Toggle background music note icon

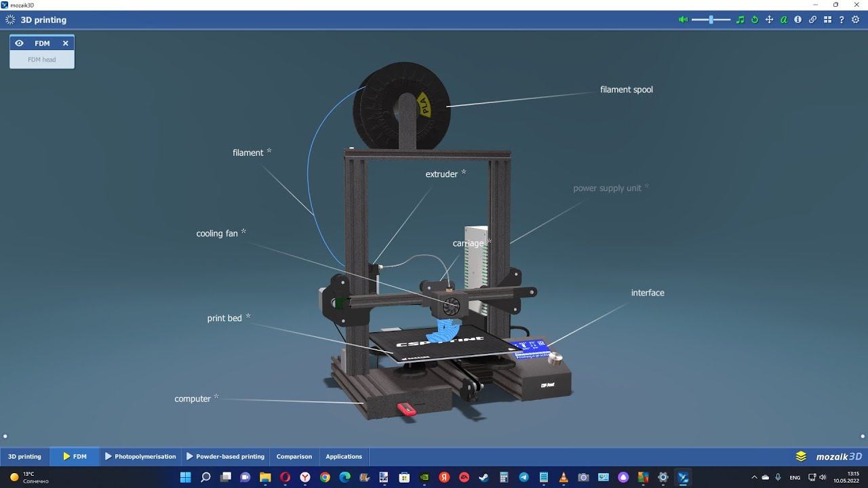(x=741, y=20)
